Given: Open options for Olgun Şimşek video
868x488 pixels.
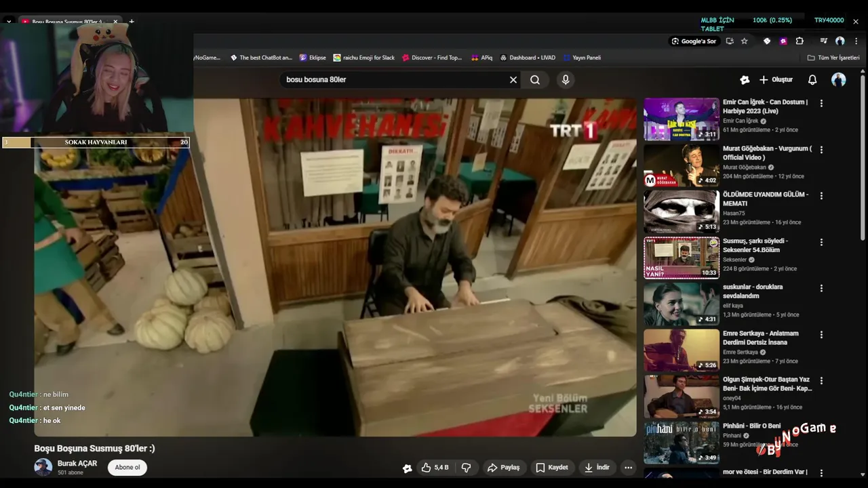Looking at the screenshot, I should (821, 380).
